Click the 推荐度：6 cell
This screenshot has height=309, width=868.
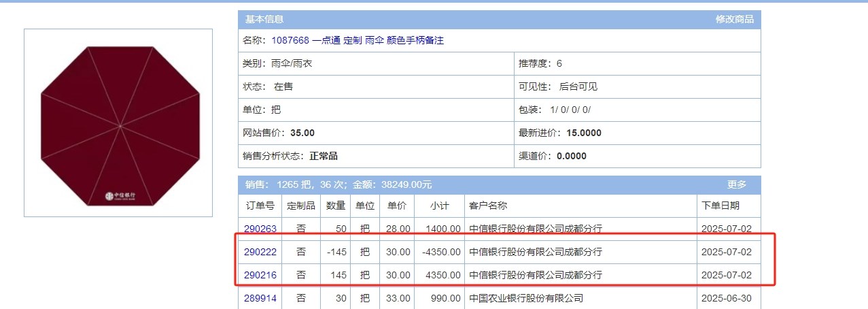[x=637, y=63]
